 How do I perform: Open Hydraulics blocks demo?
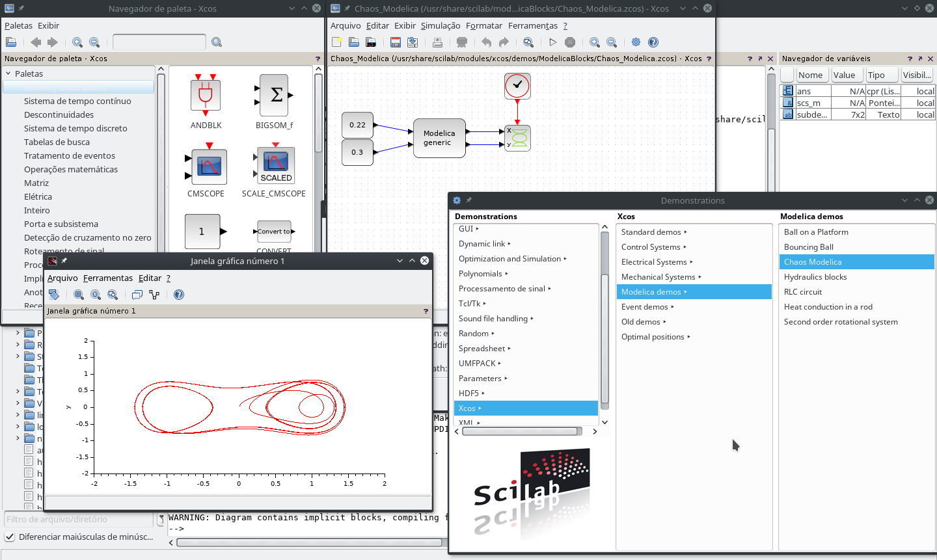[x=815, y=277]
